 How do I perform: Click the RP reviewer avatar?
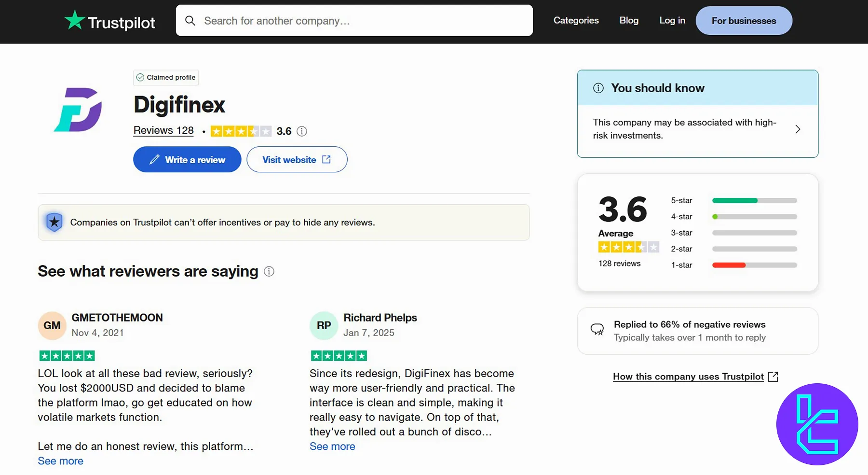(324, 325)
